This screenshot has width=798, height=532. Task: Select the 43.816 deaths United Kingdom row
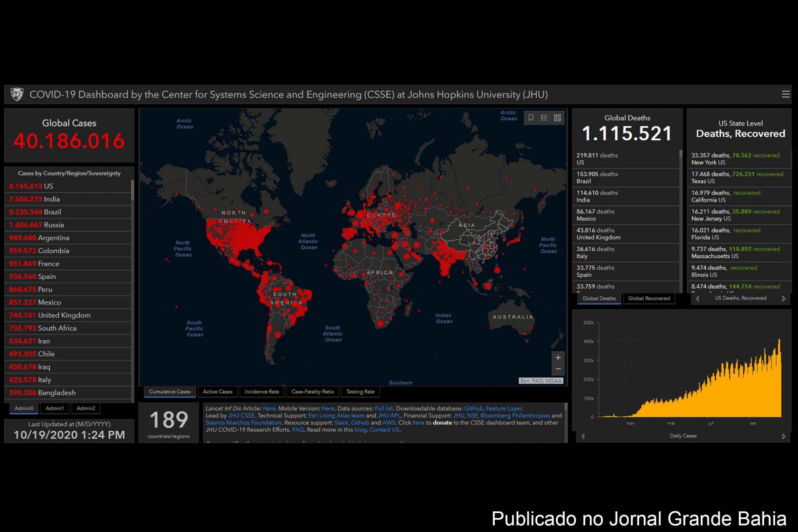[x=626, y=233]
